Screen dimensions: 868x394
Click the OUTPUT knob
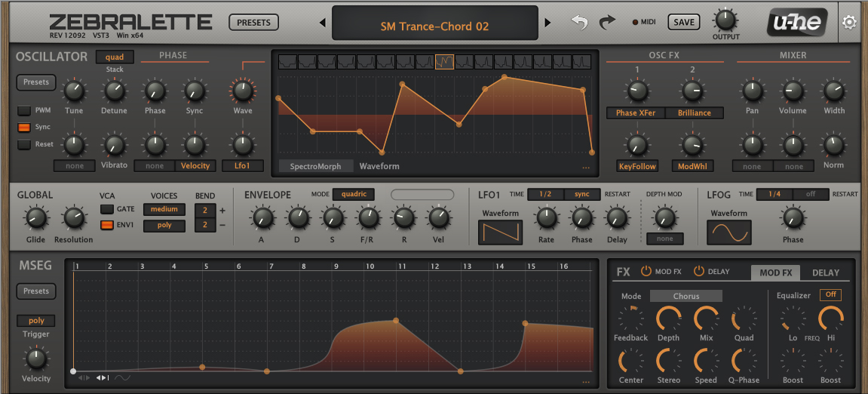(725, 20)
